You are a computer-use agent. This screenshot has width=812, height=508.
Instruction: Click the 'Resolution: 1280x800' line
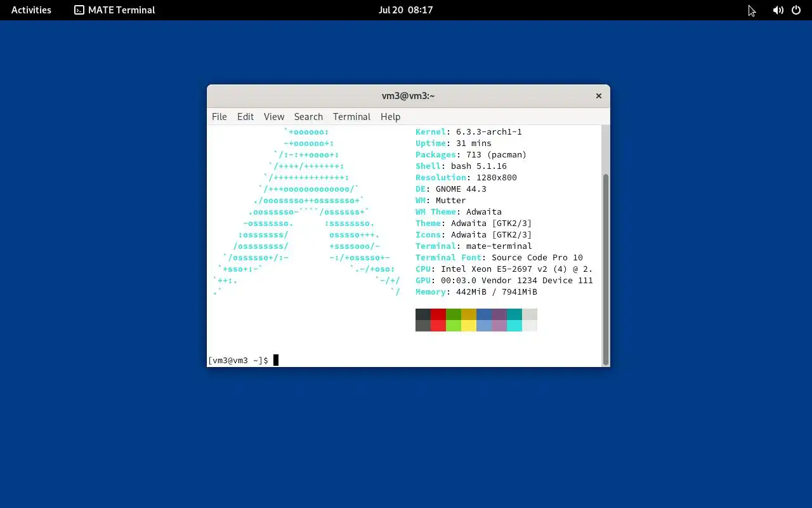pyautogui.click(x=466, y=178)
